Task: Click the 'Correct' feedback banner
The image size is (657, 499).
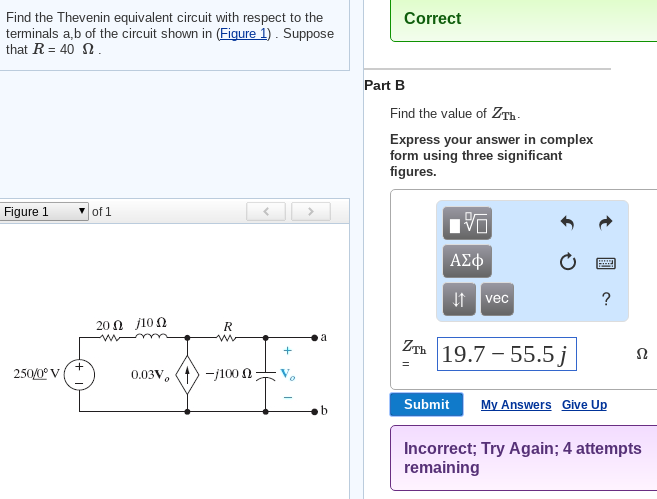Action: coord(524,21)
